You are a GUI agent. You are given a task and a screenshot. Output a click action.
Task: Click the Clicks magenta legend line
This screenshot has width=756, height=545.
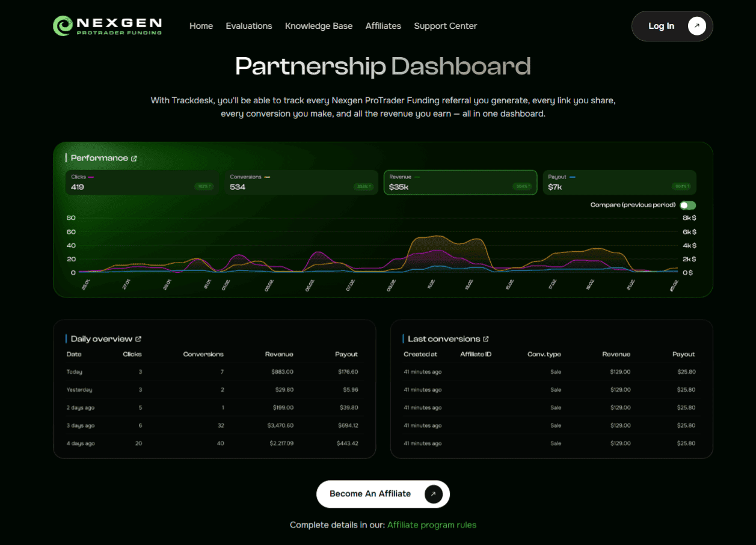[x=91, y=177]
